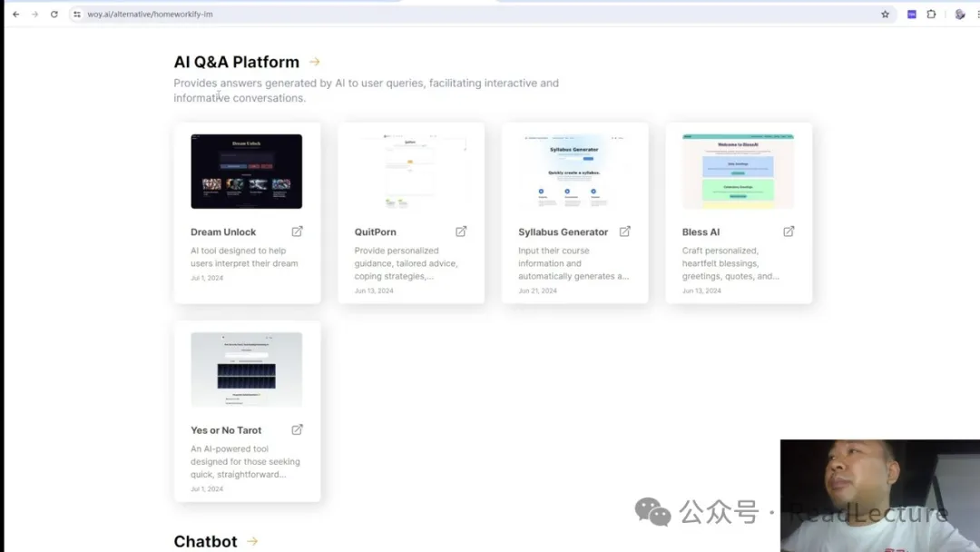The width and height of the screenshot is (980, 552).
Task: Open external link icon for QuitPorn
Action: click(x=461, y=232)
